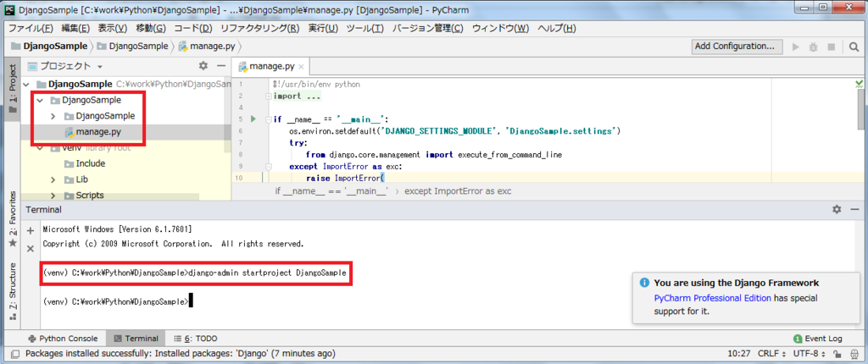Screen dimensions: 868x364
Task: Fold the except block on line 9
Action: 268,166
